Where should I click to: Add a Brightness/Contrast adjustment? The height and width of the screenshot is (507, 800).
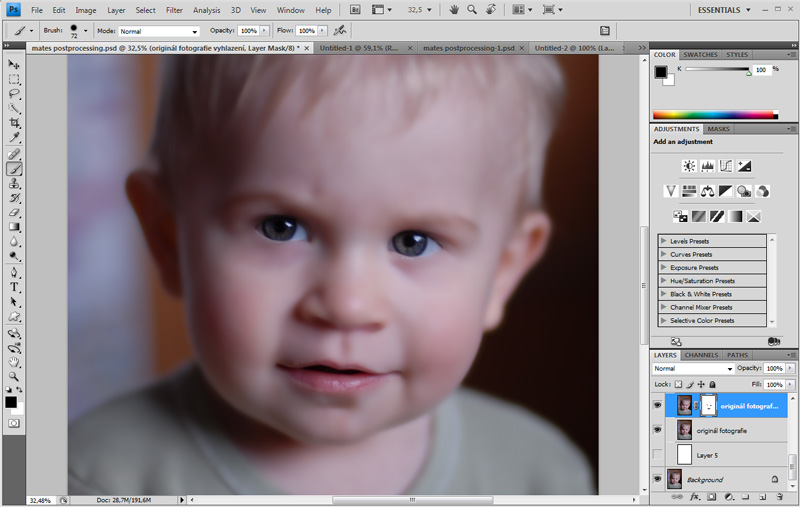pos(689,166)
